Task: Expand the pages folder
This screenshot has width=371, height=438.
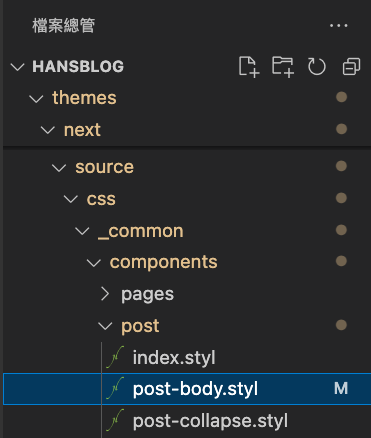Action: pos(105,294)
